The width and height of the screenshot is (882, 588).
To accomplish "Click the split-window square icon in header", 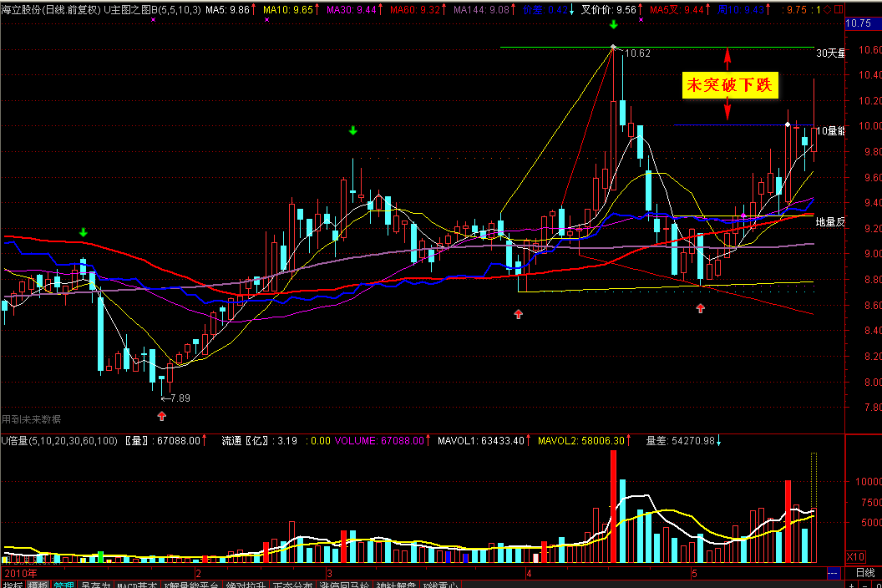I will click(x=839, y=9).
